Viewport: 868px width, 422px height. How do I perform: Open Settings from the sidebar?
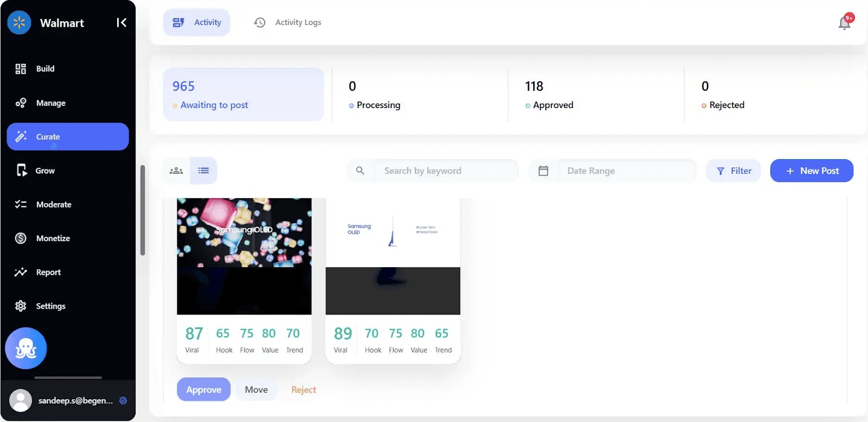tap(68, 306)
